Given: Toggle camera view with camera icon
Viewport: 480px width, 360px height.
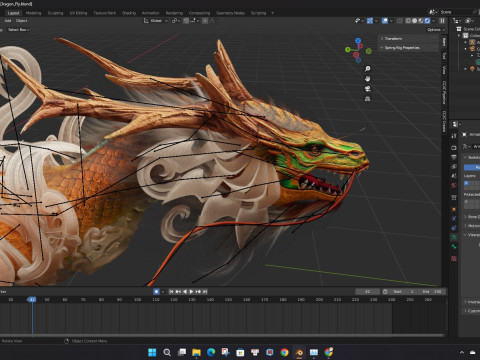Looking at the screenshot, I should 368,89.
